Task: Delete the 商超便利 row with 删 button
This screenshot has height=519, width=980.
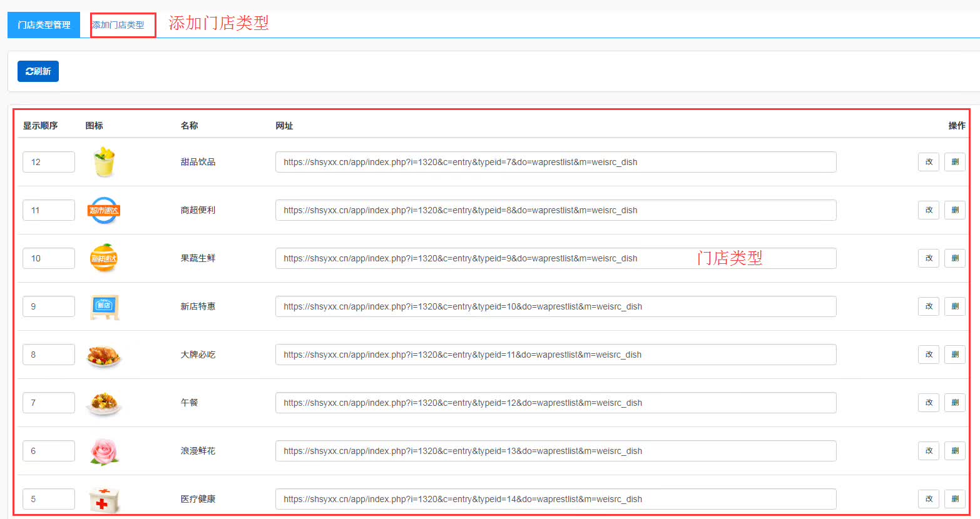Action: pos(955,210)
